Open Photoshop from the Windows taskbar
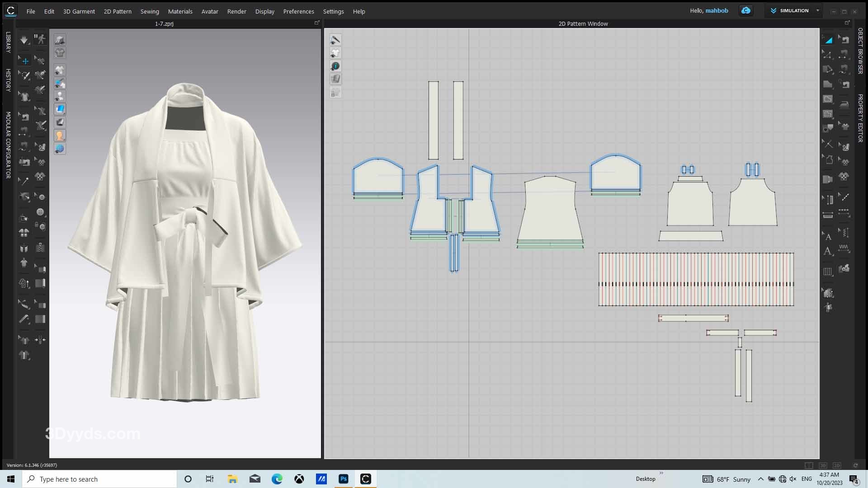868x488 pixels. point(344,479)
